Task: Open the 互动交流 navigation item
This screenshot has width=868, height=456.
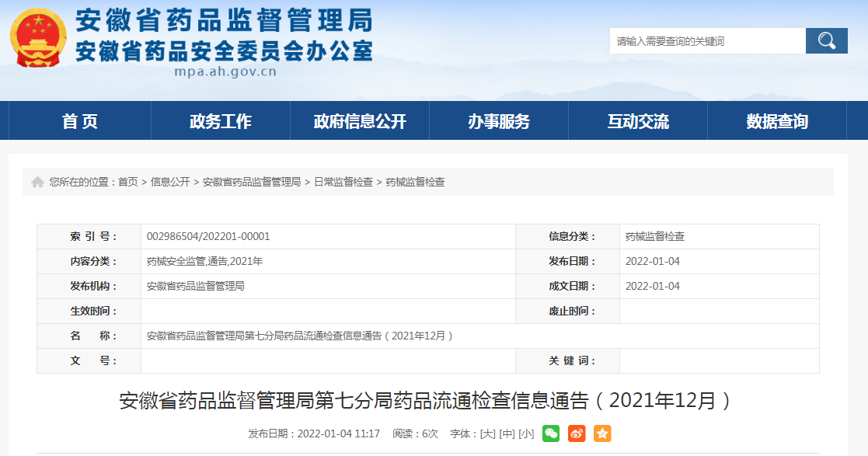Action: point(638,121)
